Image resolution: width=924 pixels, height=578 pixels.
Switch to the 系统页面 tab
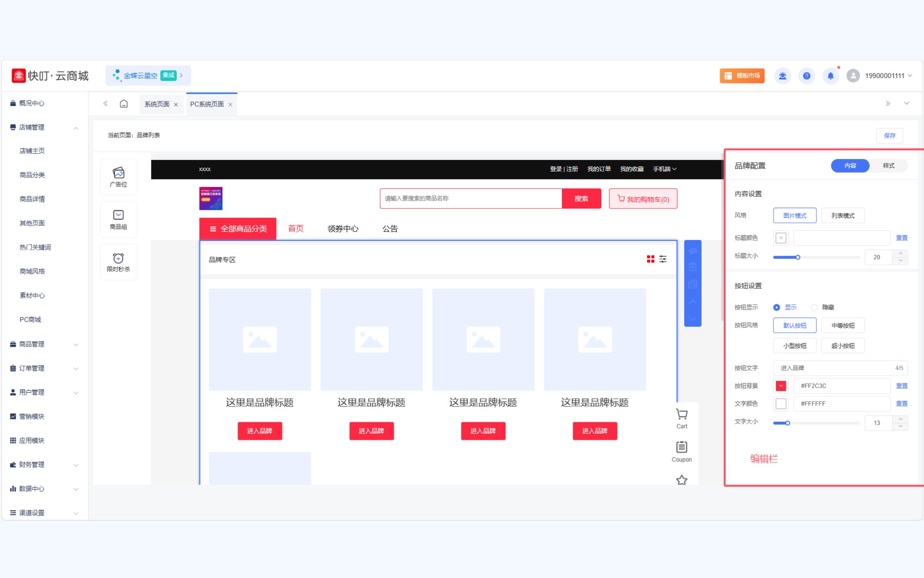[157, 104]
